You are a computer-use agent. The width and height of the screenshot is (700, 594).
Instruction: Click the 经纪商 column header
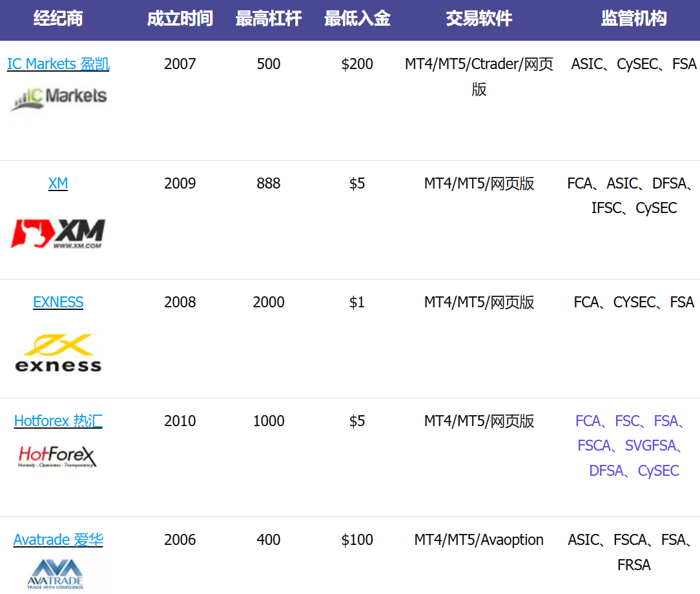click(58, 18)
